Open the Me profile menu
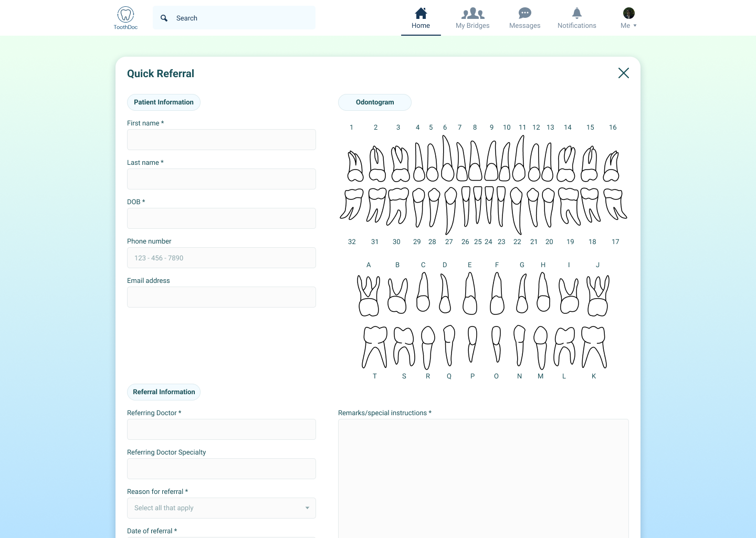 (x=628, y=18)
